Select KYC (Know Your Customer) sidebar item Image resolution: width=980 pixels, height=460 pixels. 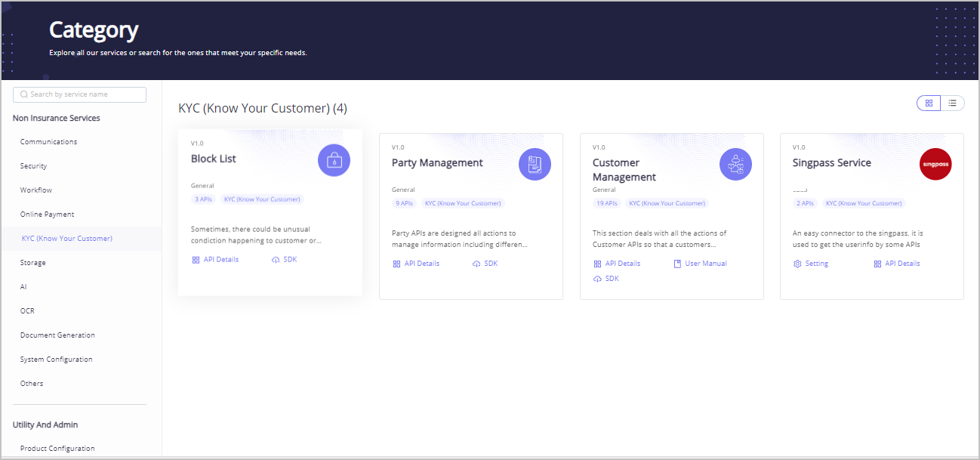81,239
